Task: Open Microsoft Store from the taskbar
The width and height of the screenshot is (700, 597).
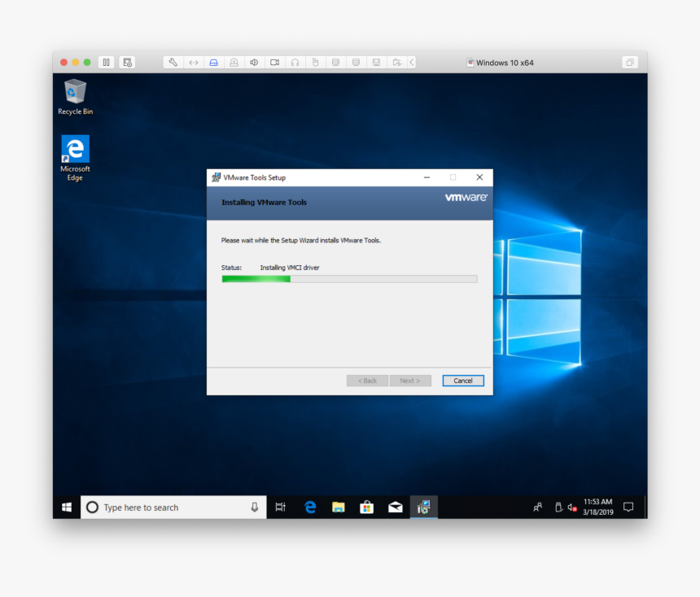Action: tap(366, 507)
